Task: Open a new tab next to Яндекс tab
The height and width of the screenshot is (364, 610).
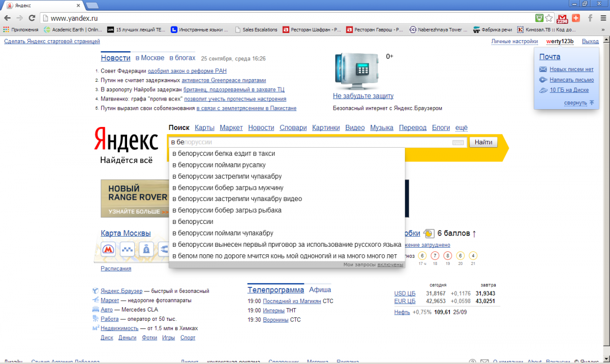Action: (92, 5)
